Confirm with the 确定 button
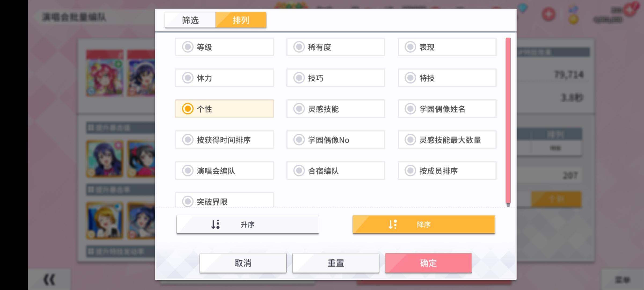644x290 pixels. click(x=429, y=263)
